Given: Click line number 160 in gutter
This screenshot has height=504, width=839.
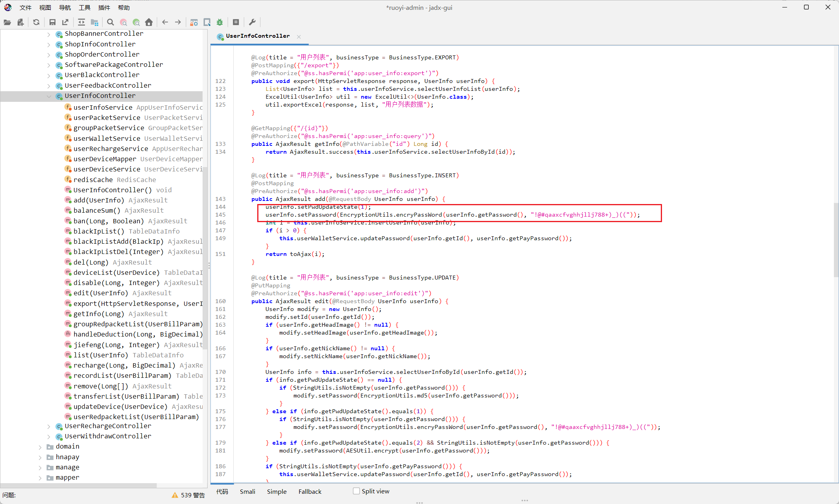Looking at the screenshot, I should (220, 301).
